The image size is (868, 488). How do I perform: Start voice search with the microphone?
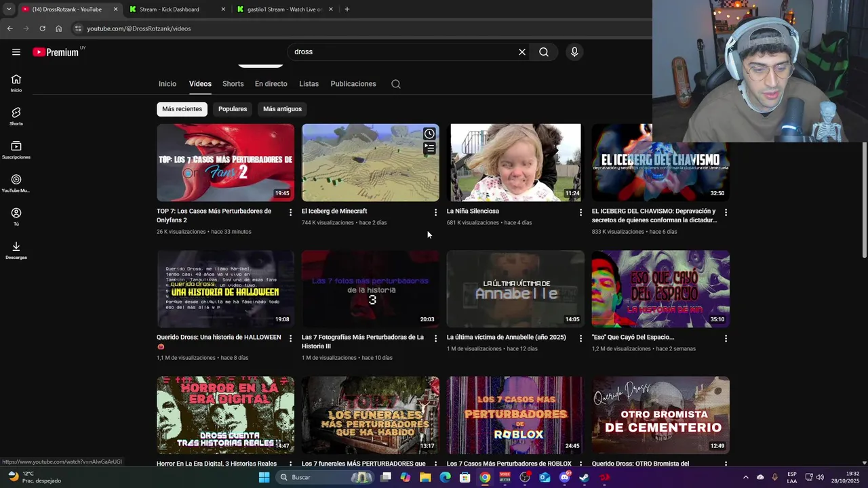coord(574,52)
